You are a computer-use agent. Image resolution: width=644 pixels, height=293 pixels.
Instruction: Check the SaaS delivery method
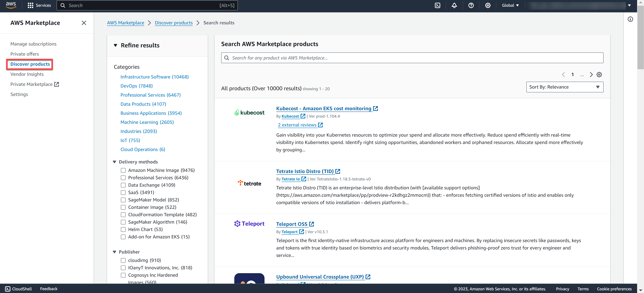tap(123, 192)
